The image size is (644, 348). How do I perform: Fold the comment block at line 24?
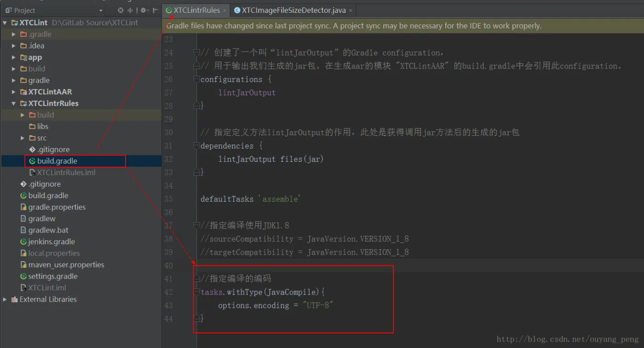[x=197, y=52]
